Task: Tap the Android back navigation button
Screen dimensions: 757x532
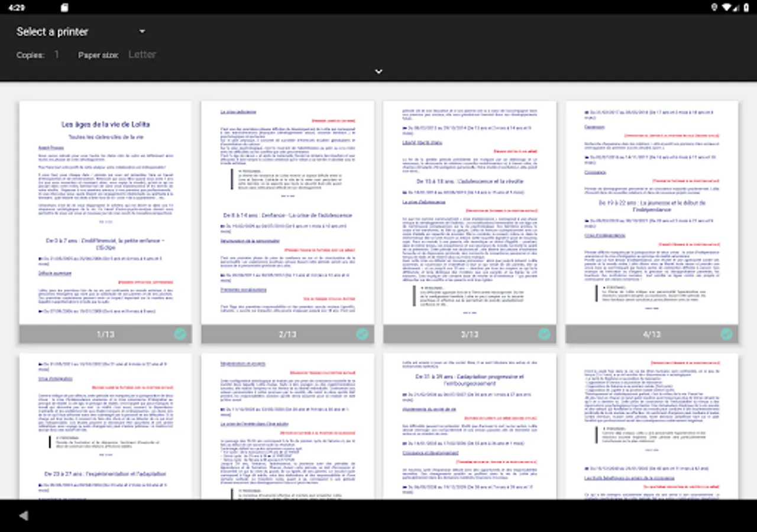Action: point(24,515)
